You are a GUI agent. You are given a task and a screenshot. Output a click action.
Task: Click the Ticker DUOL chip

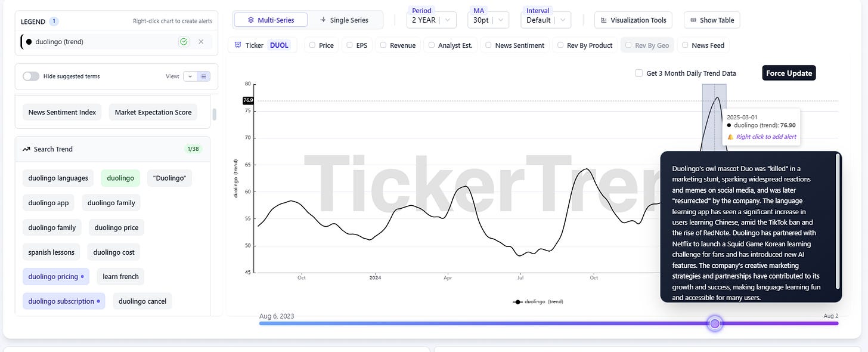(262, 45)
